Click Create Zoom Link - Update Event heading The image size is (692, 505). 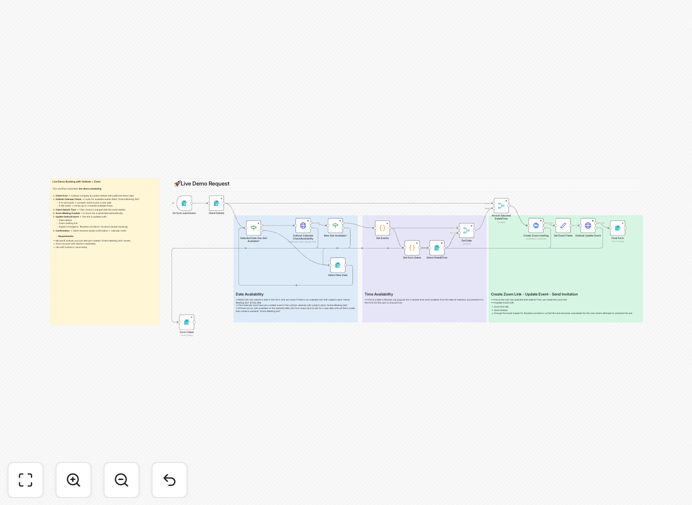534,294
